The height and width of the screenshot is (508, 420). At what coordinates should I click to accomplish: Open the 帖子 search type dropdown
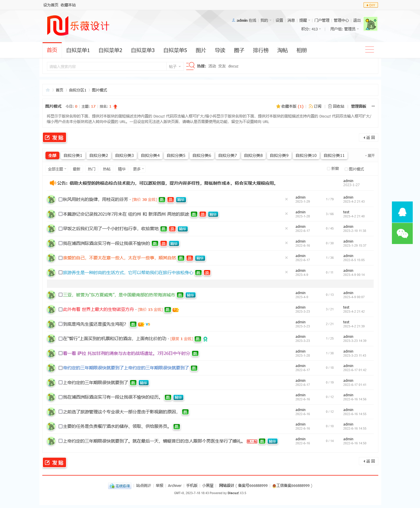pyautogui.click(x=175, y=67)
